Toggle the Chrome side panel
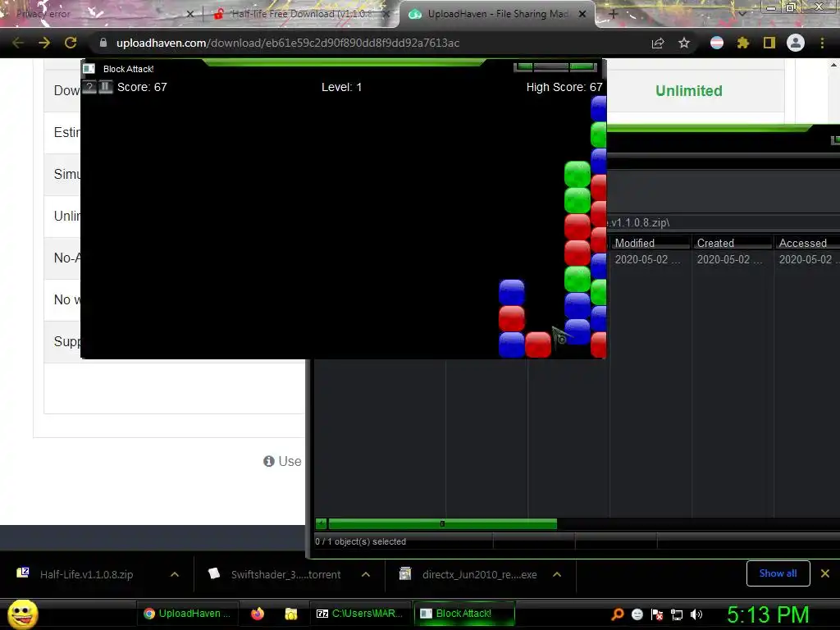 (x=769, y=43)
